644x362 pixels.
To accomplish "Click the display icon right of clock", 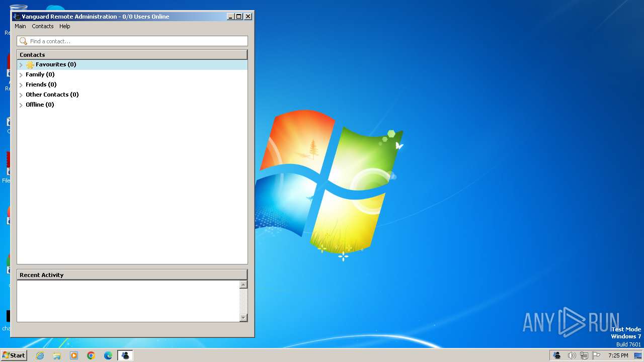I will coord(638,355).
